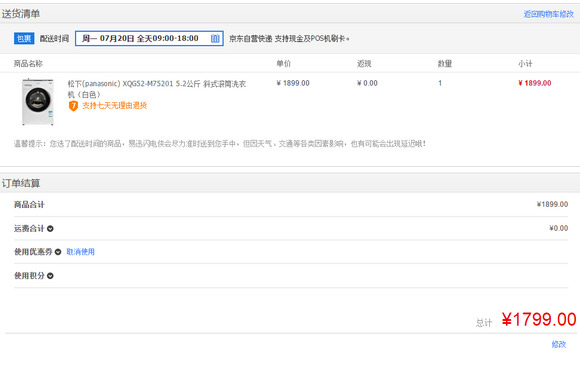Image resolution: width=580 pixels, height=386 pixels.
Task: Expand the 使用优惠券 arrow icon
Action: click(58, 252)
